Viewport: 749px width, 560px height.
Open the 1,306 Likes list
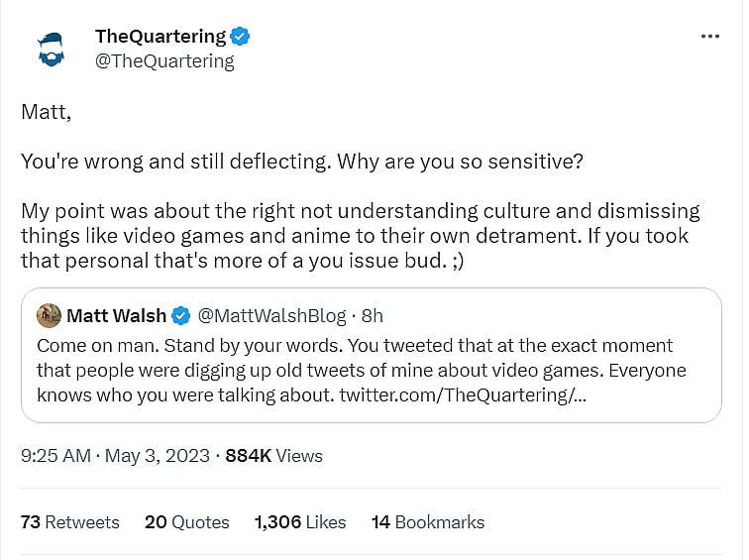[300, 521]
